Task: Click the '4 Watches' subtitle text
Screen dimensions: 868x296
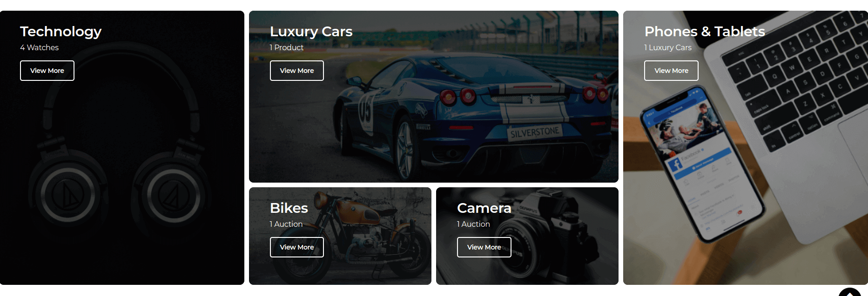Action: pos(40,47)
